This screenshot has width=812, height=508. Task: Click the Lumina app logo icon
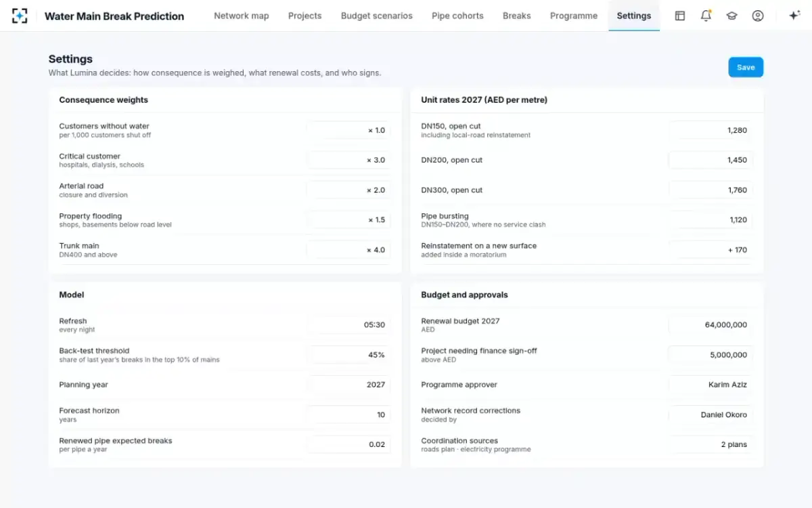click(20, 16)
